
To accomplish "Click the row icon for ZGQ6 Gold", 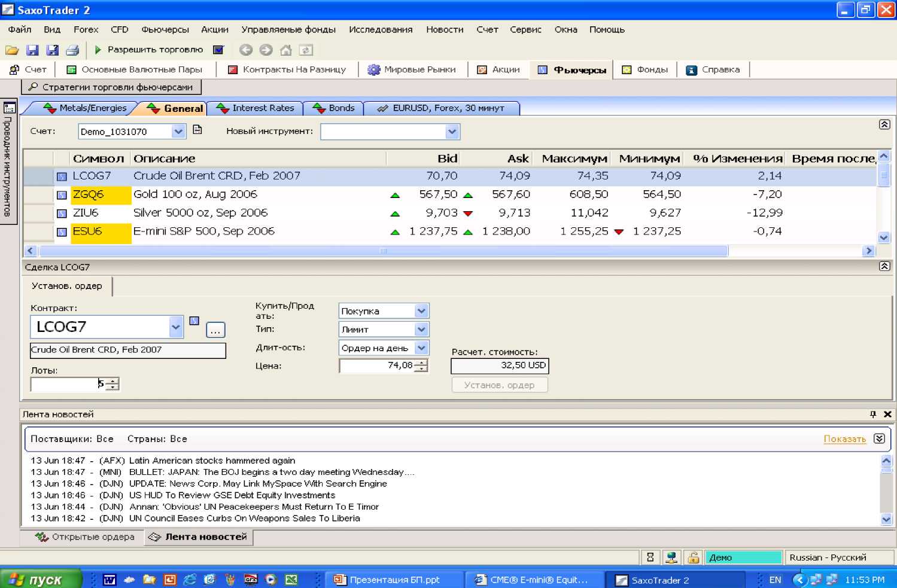I will [62, 195].
